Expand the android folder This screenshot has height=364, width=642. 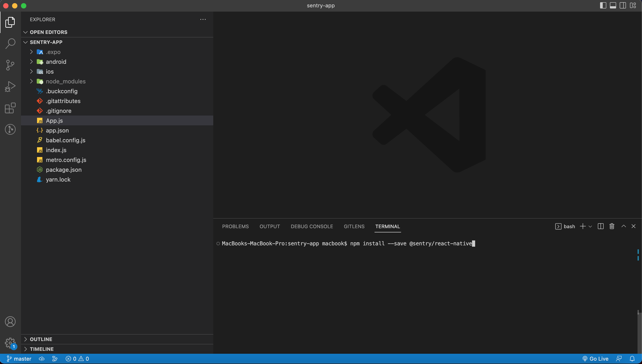pos(117,62)
